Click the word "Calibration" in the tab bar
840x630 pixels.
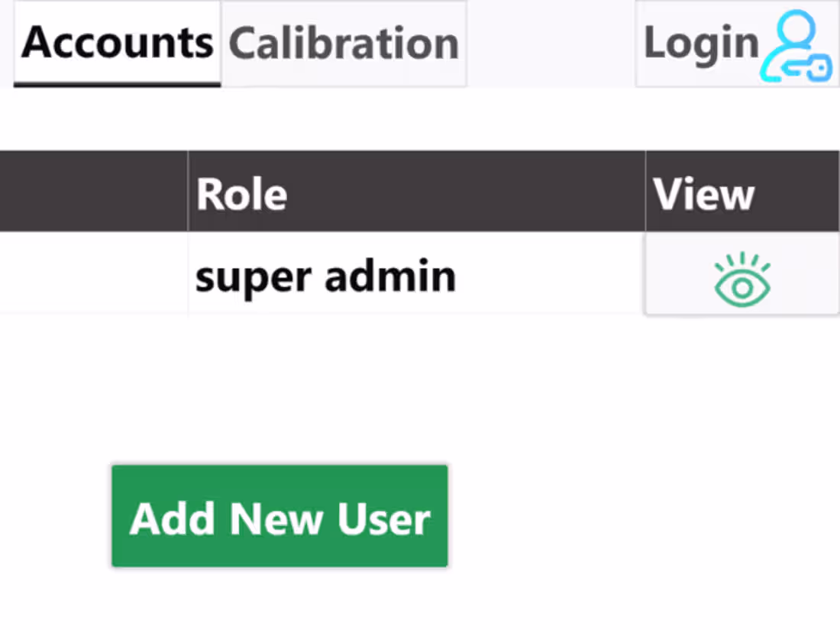(344, 44)
